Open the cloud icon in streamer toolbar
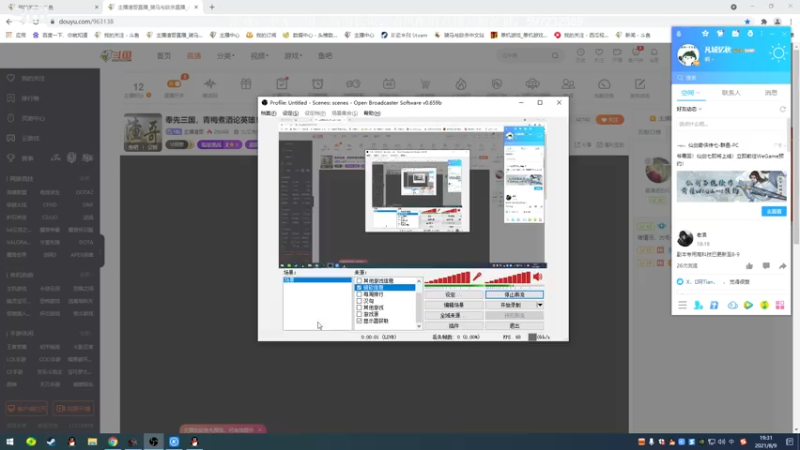 coord(532,84)
